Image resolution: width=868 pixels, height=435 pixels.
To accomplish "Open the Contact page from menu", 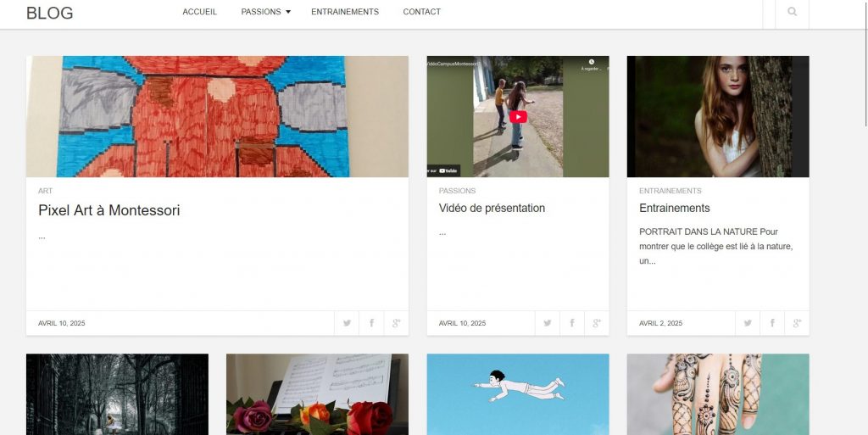I will tap(421, 12).
